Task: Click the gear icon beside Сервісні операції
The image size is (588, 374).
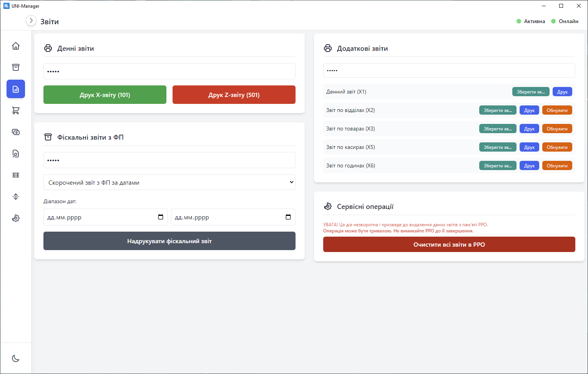Action: (x=328, y=207)
